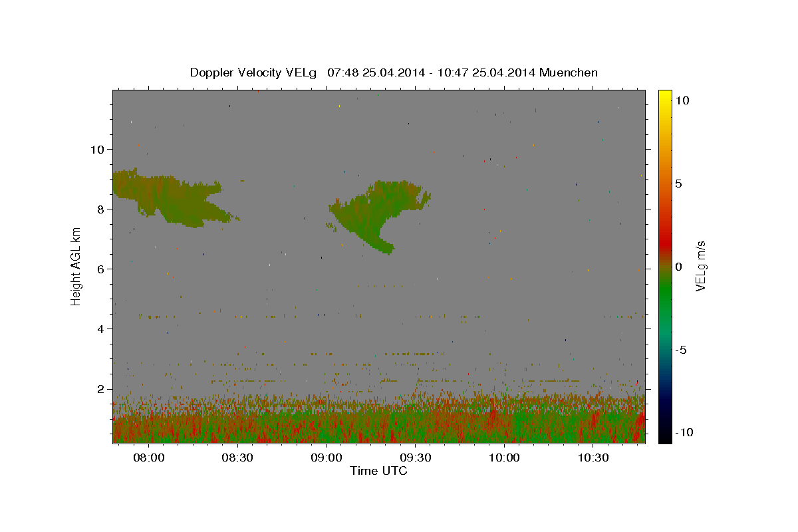Click the '10:00' time axis label
This screenshot has height=532, width=798.
pos(504,458)
